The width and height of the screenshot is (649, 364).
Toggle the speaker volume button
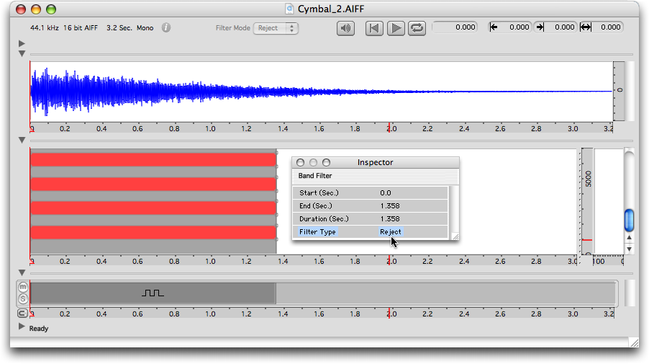click(346, 28)
